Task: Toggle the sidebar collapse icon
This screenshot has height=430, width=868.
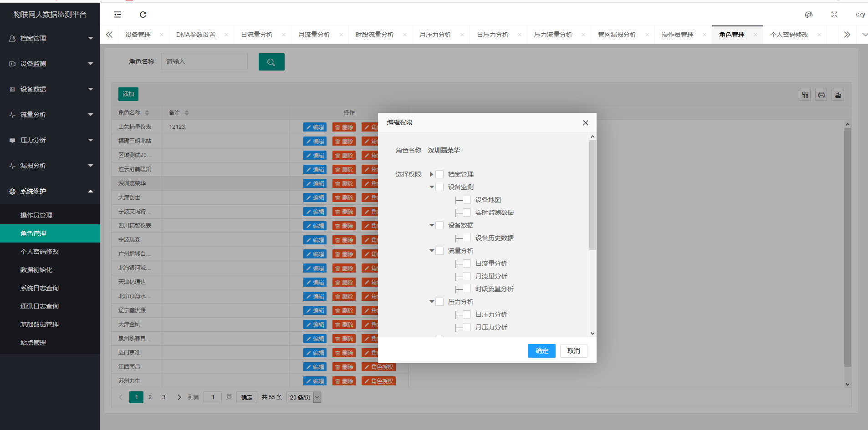Action: click(117, 15)
